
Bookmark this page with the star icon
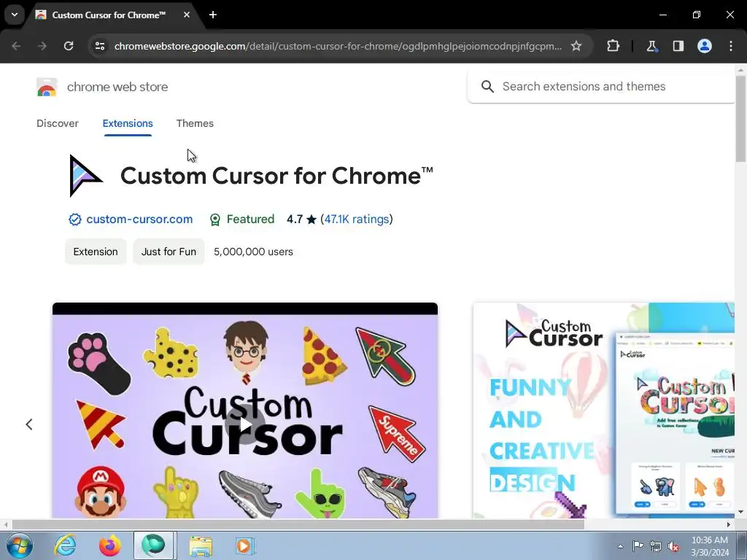576,46
